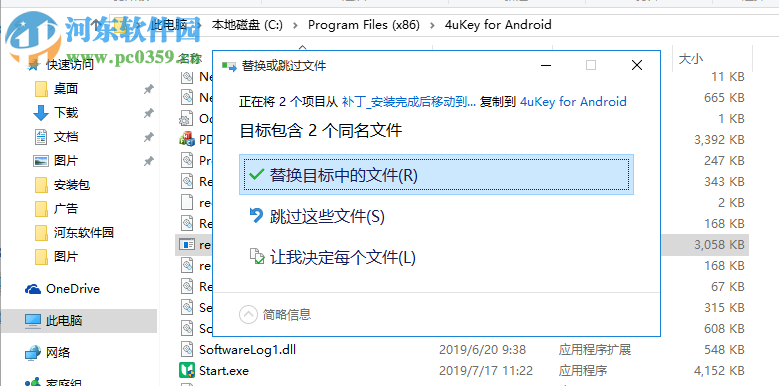Open 桌面 folder in quick access
This screenshot has height=386, width=779.
tap(66, 88)
